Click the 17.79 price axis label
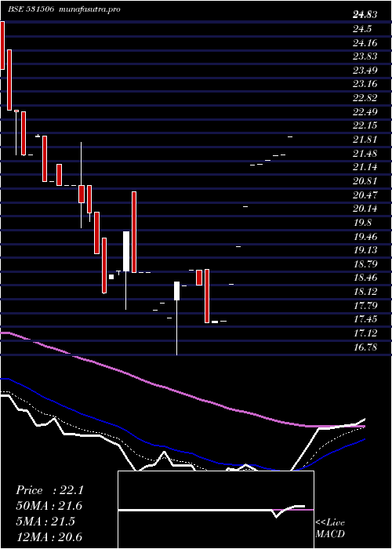392x549 pixels. pyautogui.click(x=365, y=306)
